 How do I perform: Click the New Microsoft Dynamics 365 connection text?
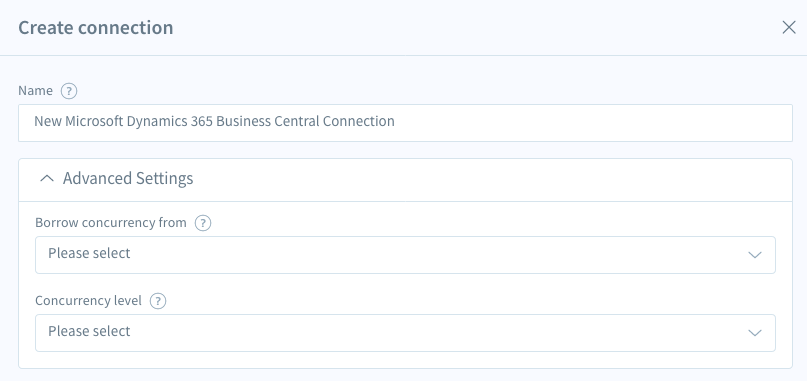pos(214,122)
